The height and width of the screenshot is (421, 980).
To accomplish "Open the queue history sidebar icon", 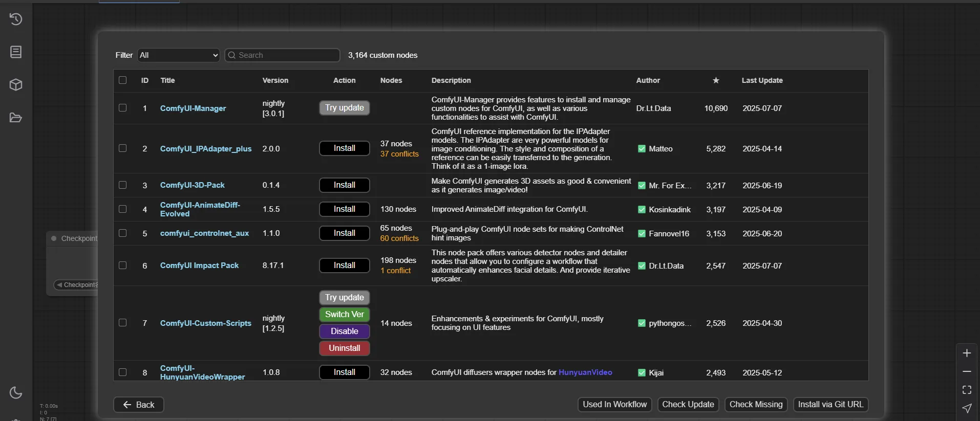I will [16, 19].
